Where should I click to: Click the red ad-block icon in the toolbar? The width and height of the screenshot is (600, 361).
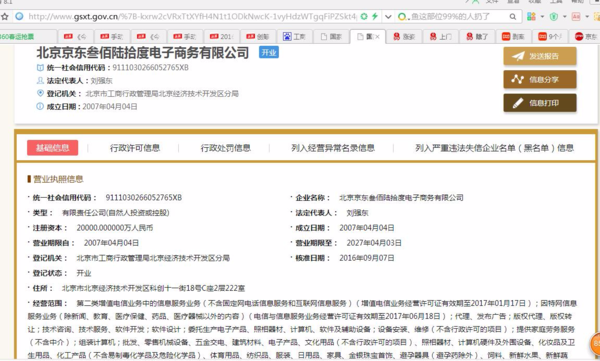(x=576, y=16)
